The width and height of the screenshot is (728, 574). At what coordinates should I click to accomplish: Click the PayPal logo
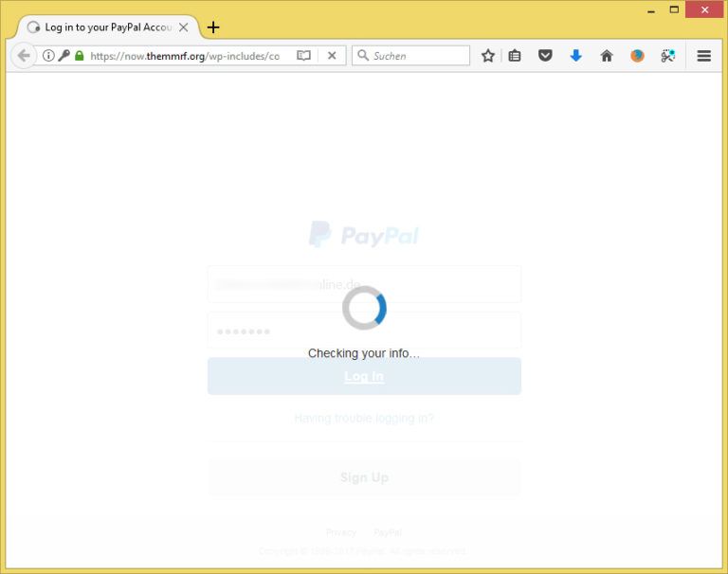click(x=364, y=234)
